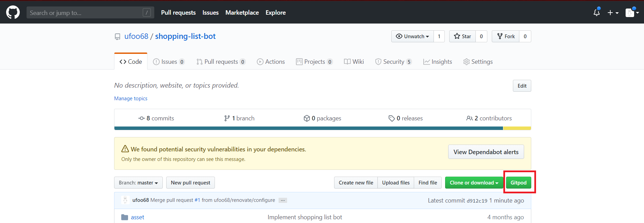The height and width of the screenshot is (223, 644).
Task: View the 2 contributors link
Action: point(489,118)
